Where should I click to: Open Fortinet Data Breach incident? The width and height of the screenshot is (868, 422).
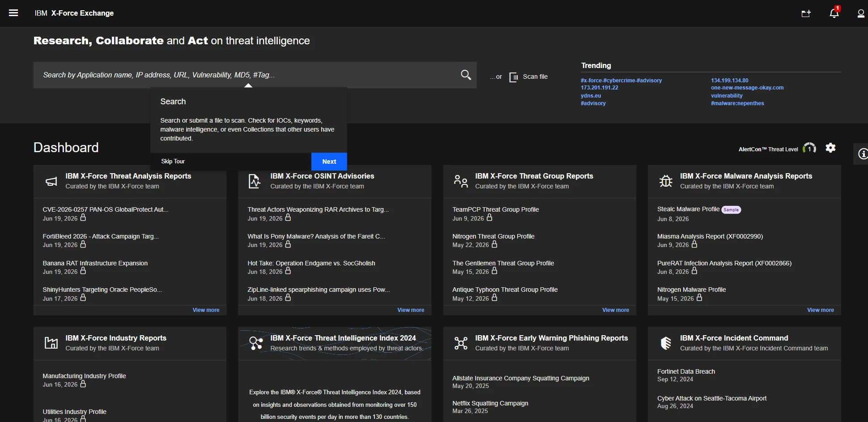pos(686,371)
